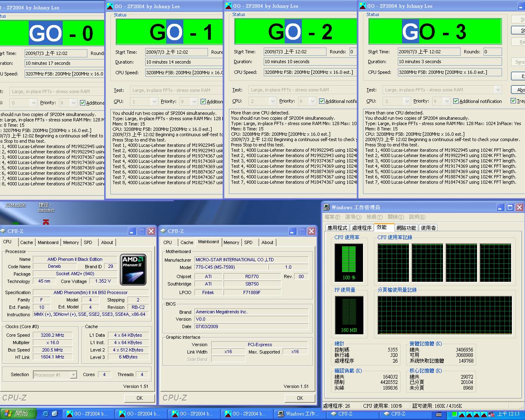Switch to Memory tab in left CPU-Z

point(71,242)
